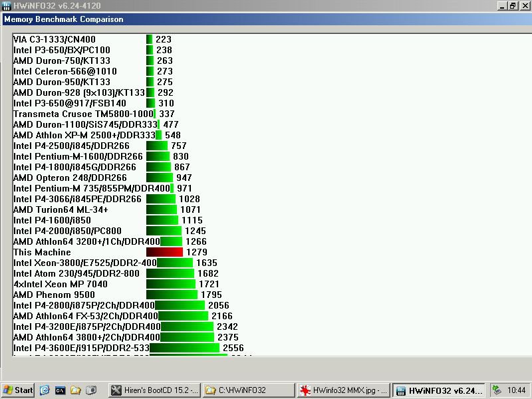
Task: Open the Internet browser quick launch icon
Action: pos(45,390)
